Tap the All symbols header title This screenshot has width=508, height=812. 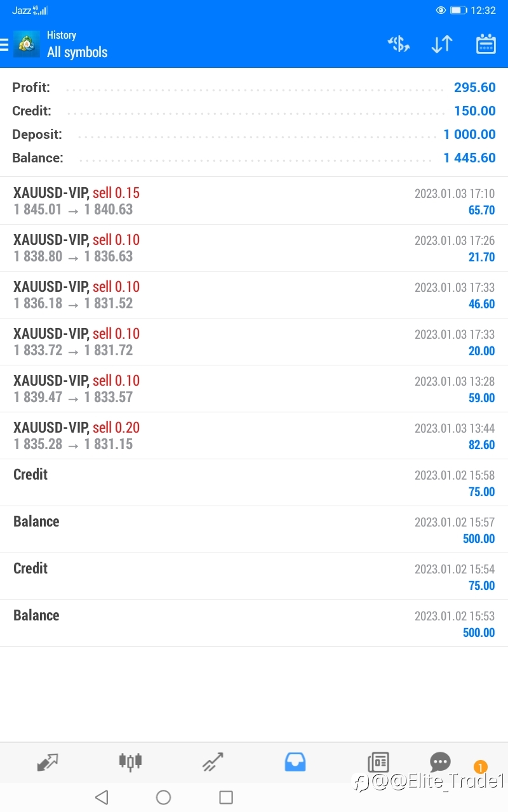pyautogui.click(x=77, y=52)
